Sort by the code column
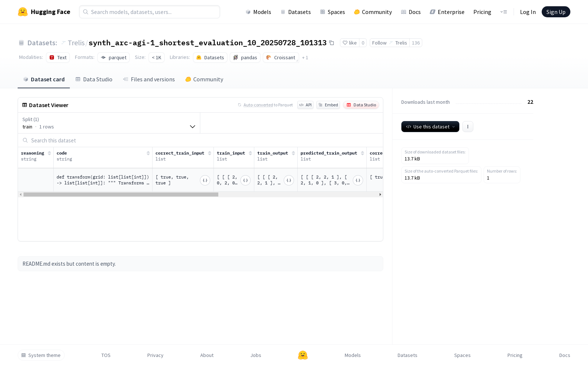Viewport: 588px width, 368px height. click(148, 153)
